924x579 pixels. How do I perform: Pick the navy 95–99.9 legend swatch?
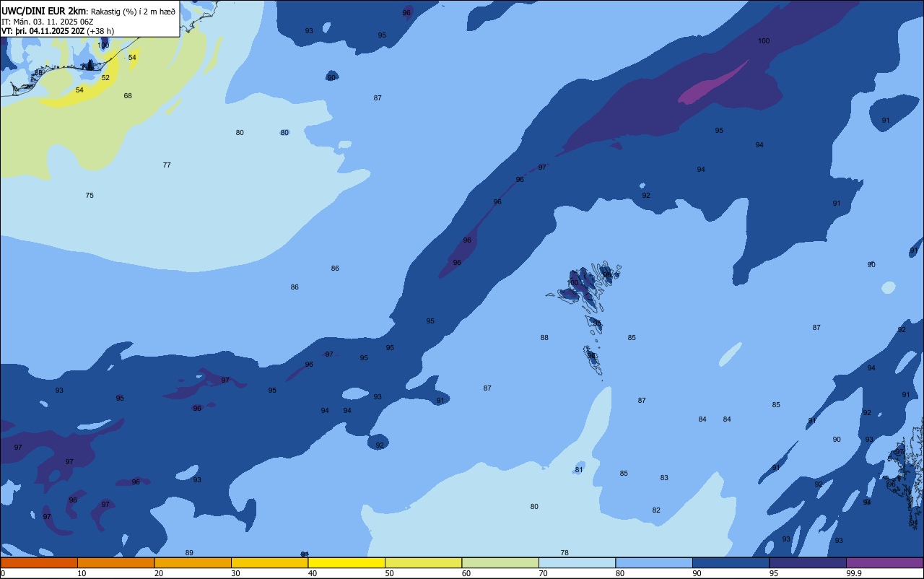[808, 562]
